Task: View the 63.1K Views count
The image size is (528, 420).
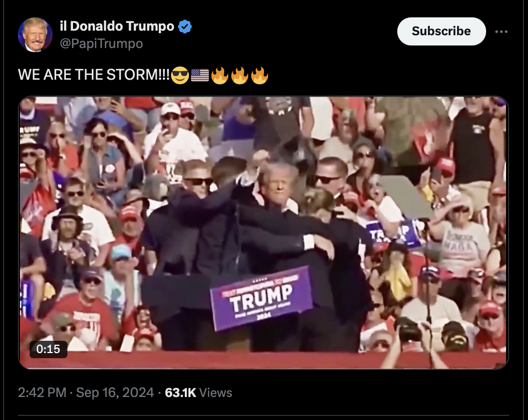Action: [198, 393]
